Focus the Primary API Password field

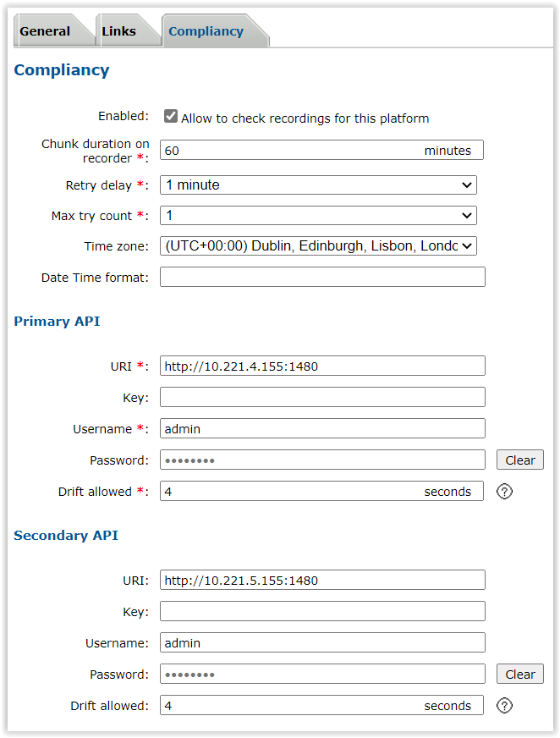[x=322, y=460]
